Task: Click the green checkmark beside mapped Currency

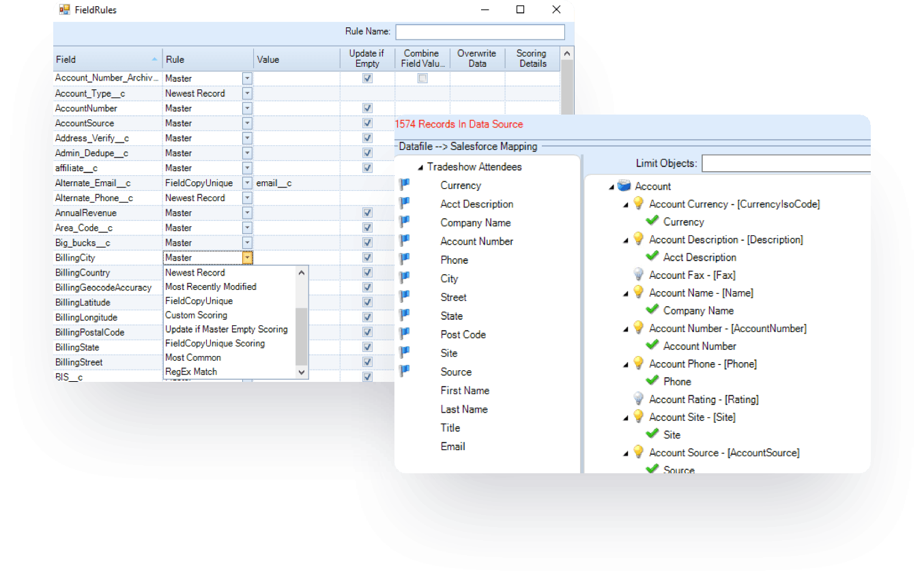Action: tap(652, 221)
